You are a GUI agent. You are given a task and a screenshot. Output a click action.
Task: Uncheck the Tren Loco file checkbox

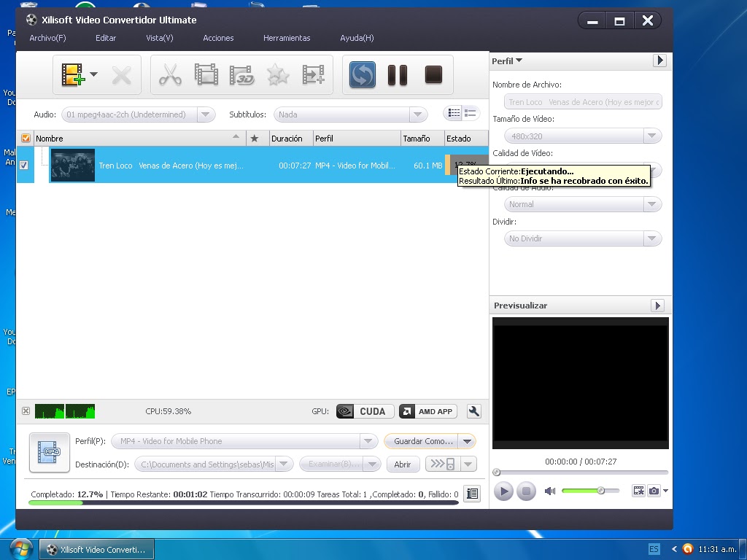[24, 165]
